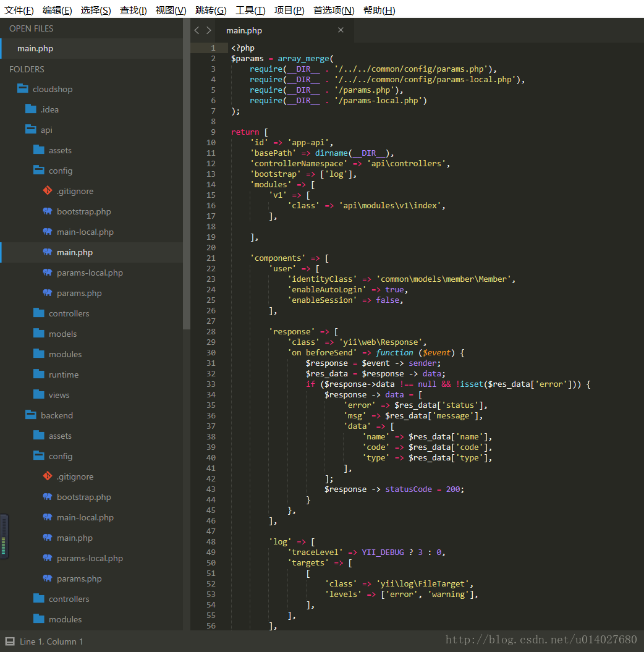
Task: Click PHP icon beside api bootstrap.php
Action: (48, 211)
